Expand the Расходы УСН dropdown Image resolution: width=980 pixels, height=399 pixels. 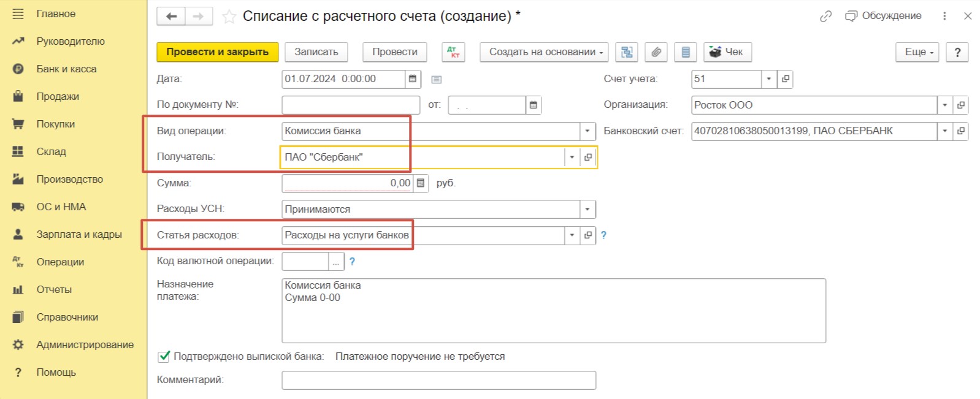tap(587, 209)
